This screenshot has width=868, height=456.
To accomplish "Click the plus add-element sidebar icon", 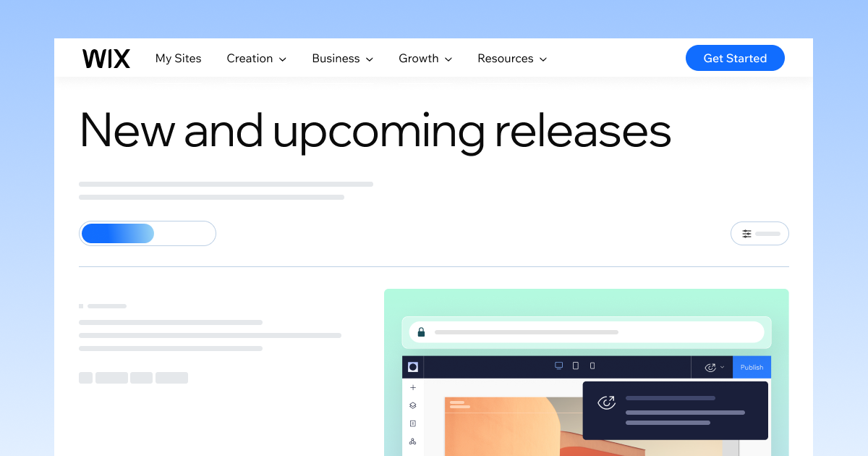I will (413, 388).
